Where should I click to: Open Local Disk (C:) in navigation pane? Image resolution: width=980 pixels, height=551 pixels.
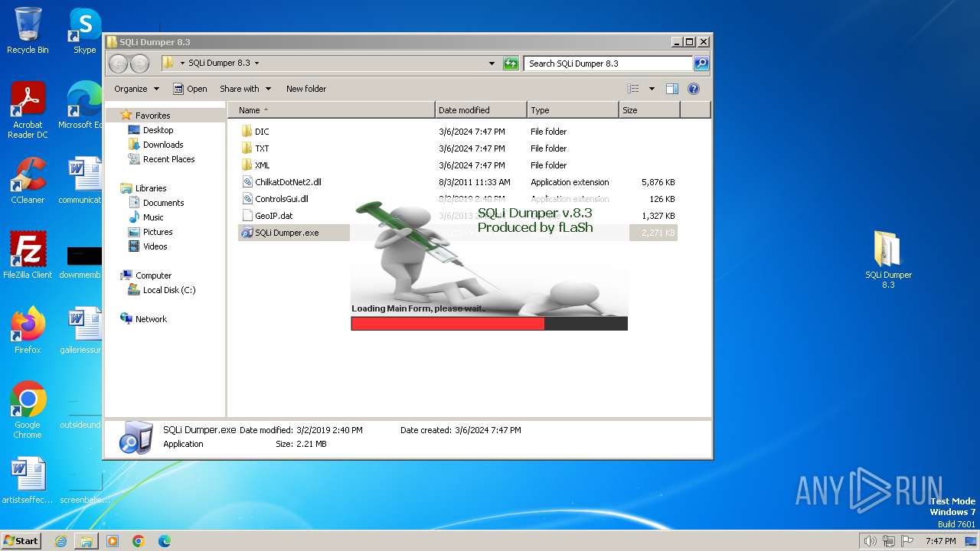point(168,290)
